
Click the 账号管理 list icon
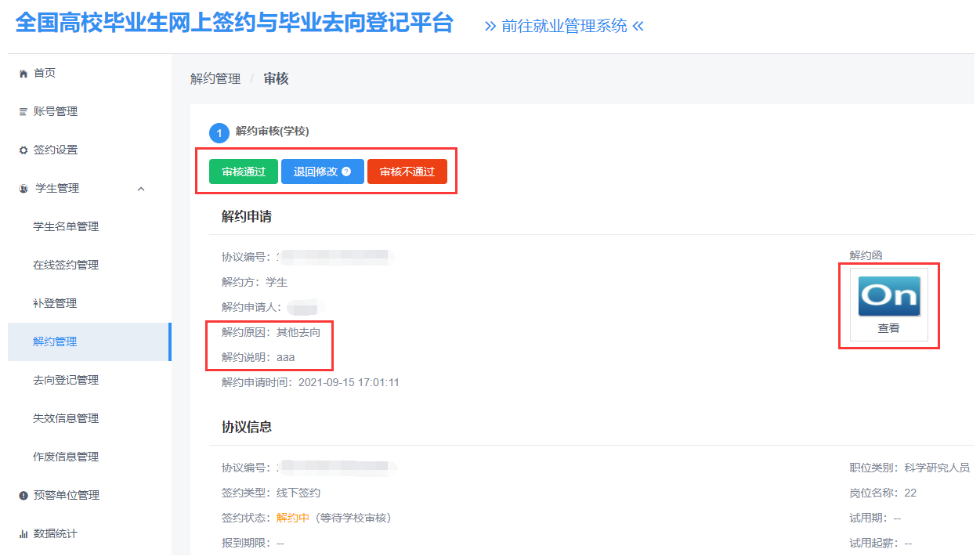click(x=23, y=112)
